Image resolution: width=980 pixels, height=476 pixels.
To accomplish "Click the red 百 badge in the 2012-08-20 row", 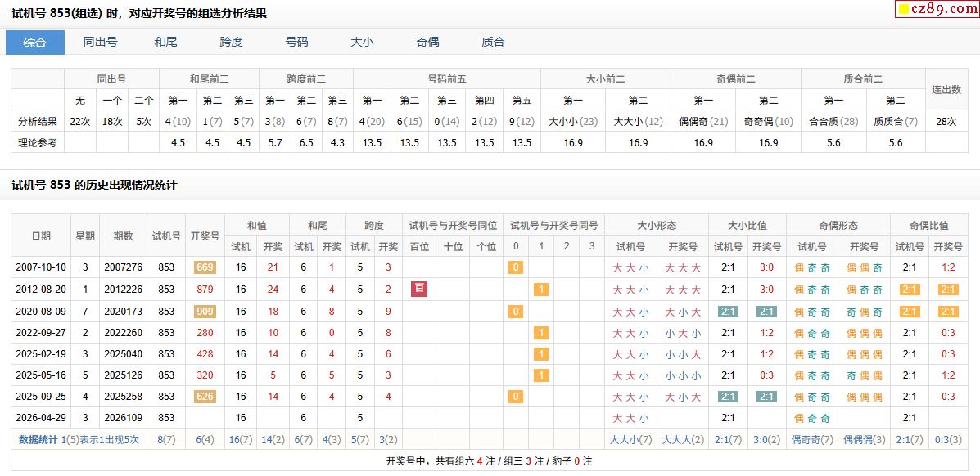I will click(418, 289).
